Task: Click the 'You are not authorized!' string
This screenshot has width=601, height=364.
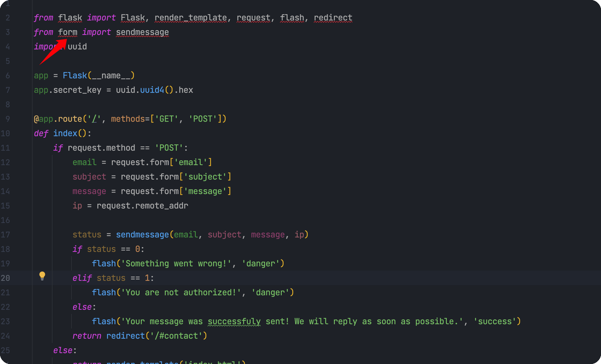Action: pyautogui.click(x=181, y=293)
